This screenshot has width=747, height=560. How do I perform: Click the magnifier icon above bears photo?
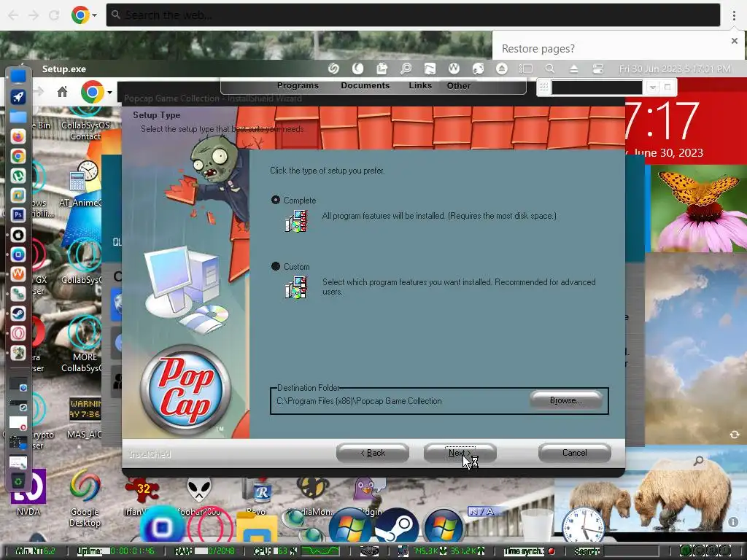[698, 461]
